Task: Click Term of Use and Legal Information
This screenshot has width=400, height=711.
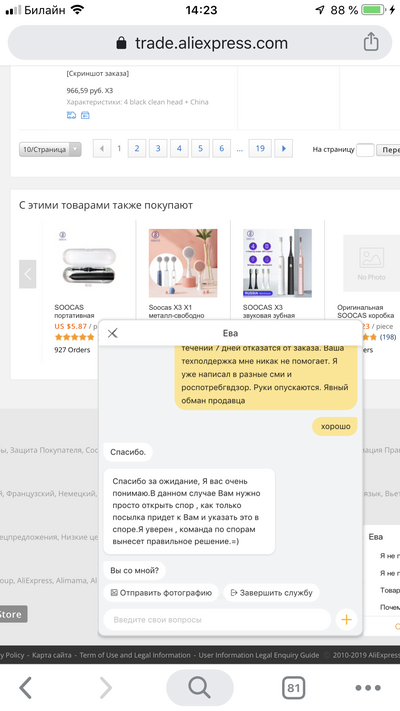Action: tap(135, 655)
